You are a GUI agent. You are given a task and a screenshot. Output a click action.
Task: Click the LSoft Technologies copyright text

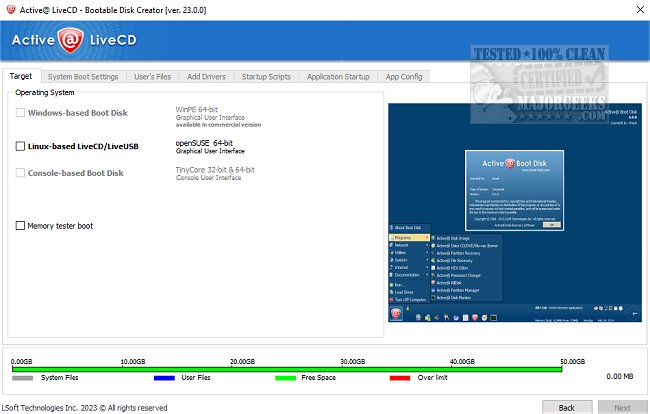(x=85, y=408)
